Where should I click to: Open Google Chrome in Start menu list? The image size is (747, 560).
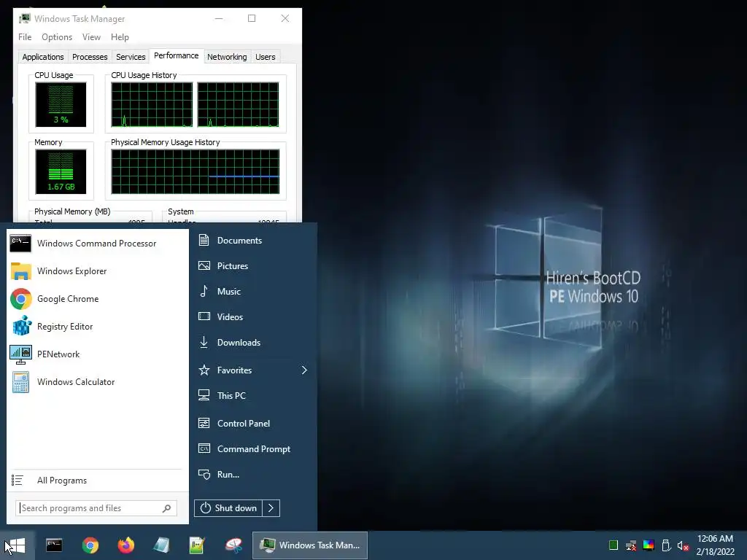(x=97, y=298)
